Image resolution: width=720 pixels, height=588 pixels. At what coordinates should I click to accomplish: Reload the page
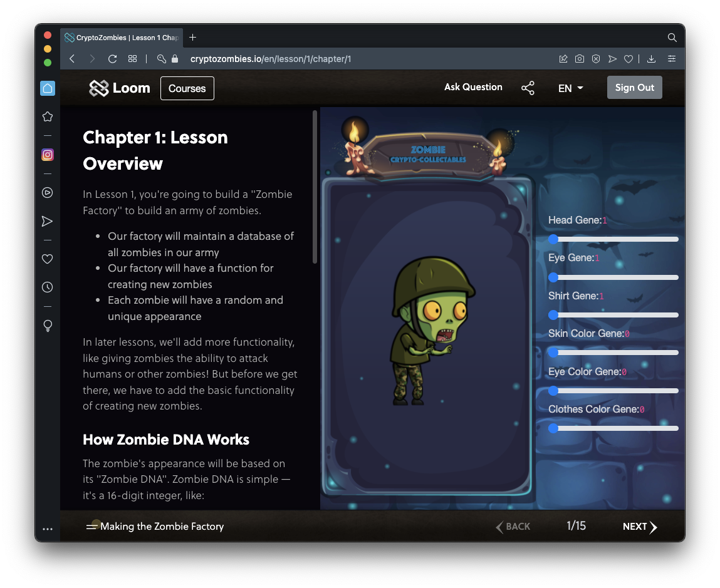[x=113, y=59]
